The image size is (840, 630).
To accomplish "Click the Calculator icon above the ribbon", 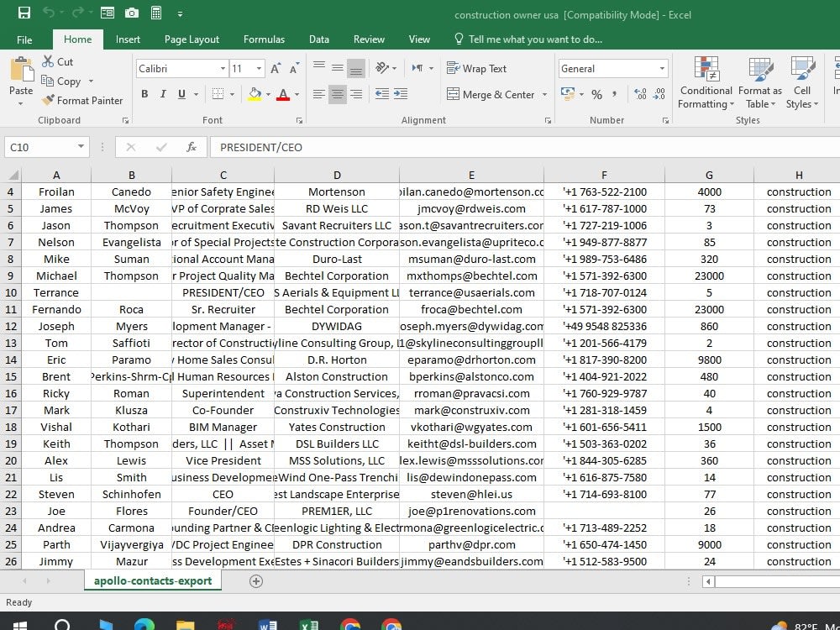I will [156, 13].
